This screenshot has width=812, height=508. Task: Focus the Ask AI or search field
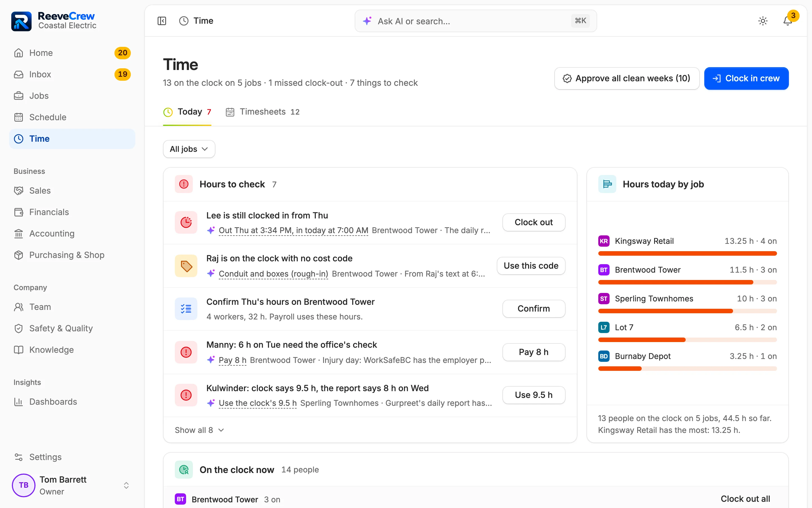point(475,21)
